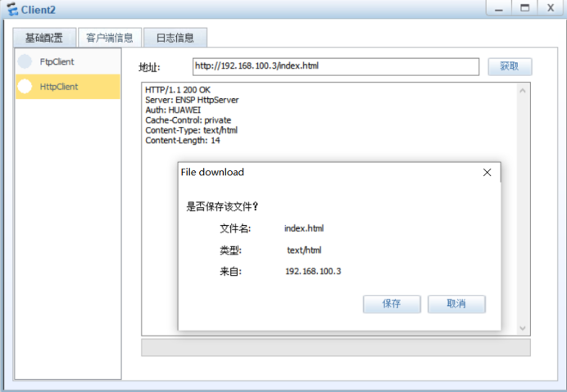Image resolution: width=567 pixels, height=392 pixels.
Task: Click the '地址:' label
Action: click(149, 67)
